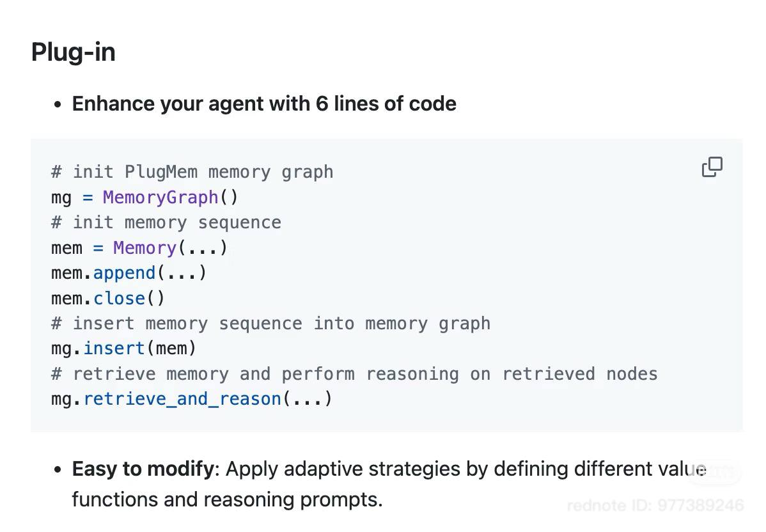The image size is (766, 532).
Task: Click the bullet point beside 'Easy to modify'
Action: [x=58, y=469]
